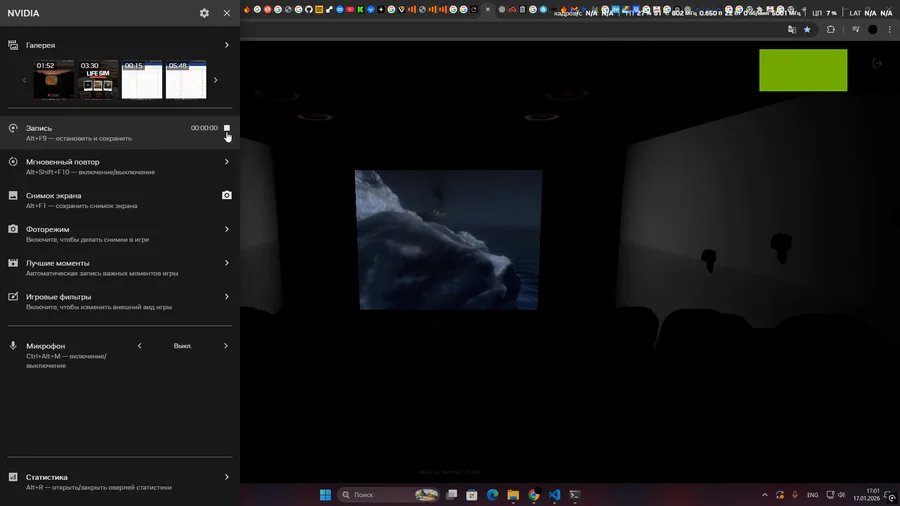Switch microphone mode to previous option
900x506 pixels.
click(139, 346)
